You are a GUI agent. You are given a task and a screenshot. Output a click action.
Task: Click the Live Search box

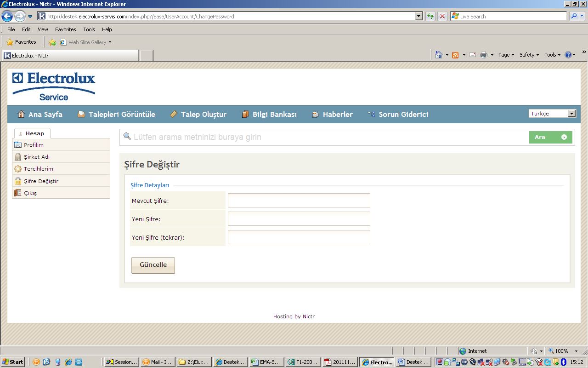click(509, 17)
